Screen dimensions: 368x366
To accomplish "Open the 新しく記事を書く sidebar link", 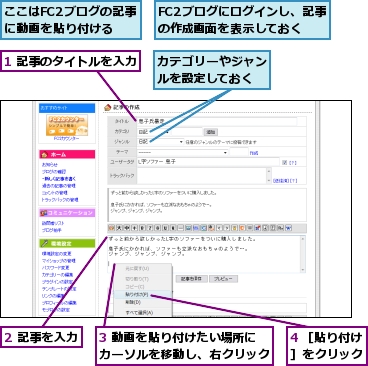I will 59,179.
